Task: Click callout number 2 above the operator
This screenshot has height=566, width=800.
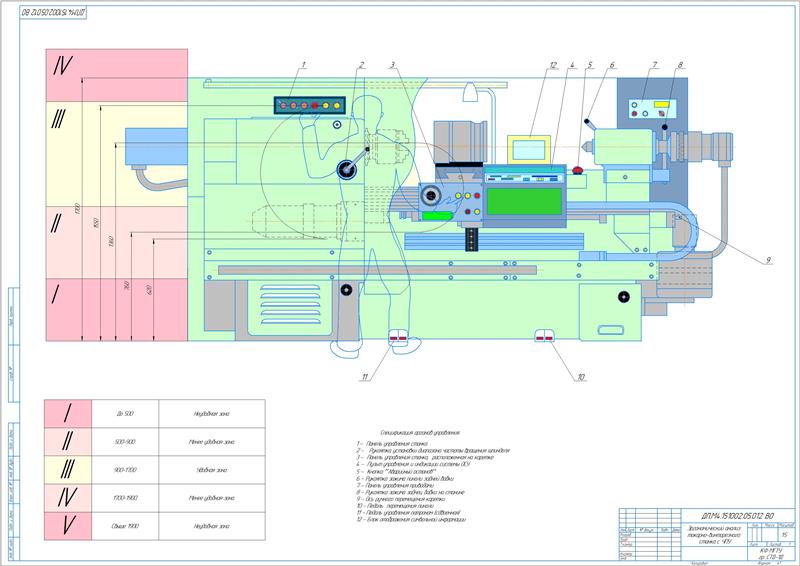Action: click(362, 65)
